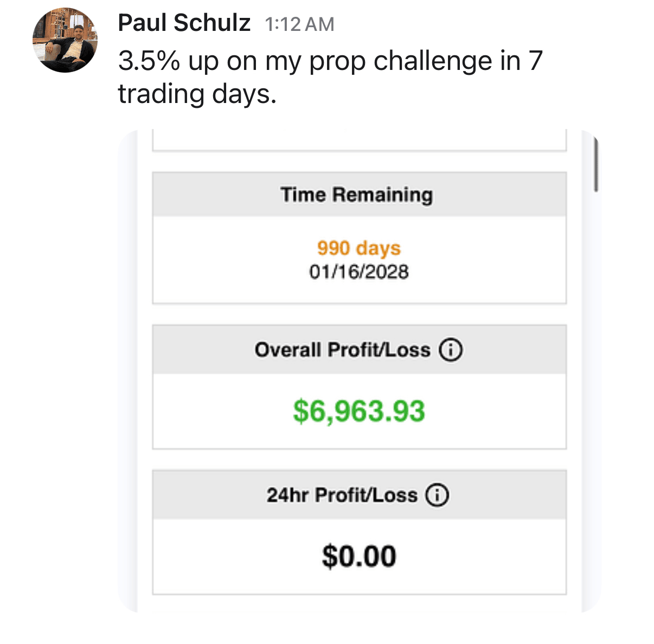Click the partially visible card at the top

(359, 141)
